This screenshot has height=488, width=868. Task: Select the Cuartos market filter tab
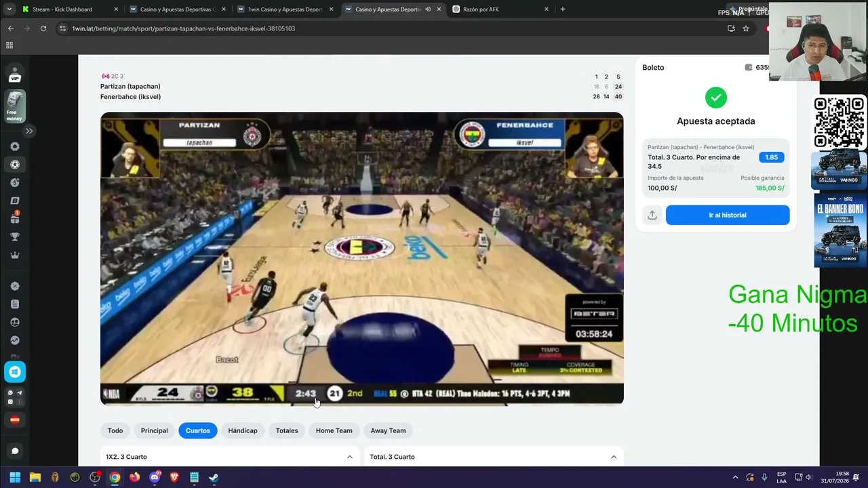click(198, 430)
